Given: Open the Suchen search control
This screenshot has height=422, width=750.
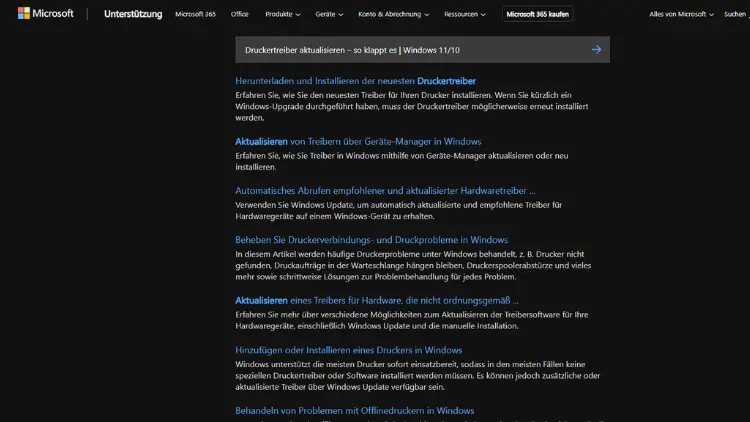Looking at the screenshot, I should pos(736,14).
